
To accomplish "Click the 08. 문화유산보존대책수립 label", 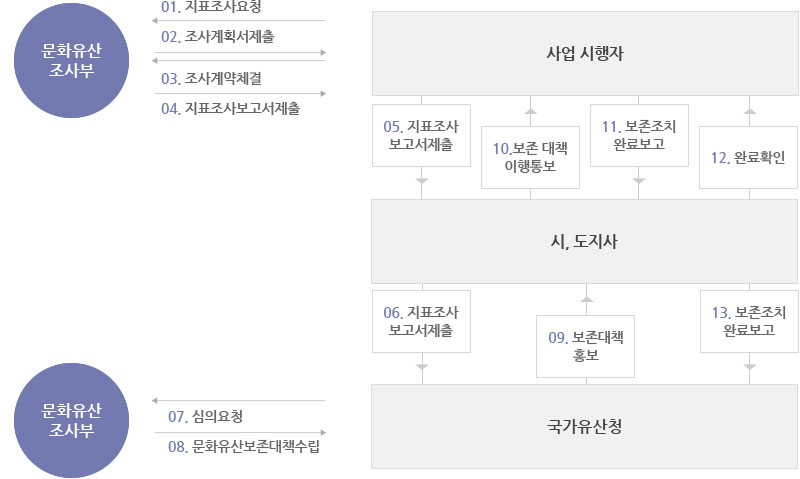I will click(244, 446).
